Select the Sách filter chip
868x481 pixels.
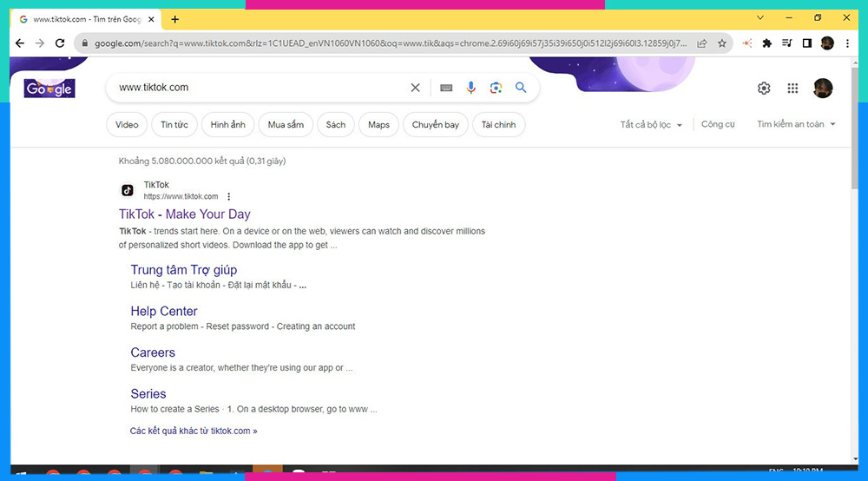335,124
